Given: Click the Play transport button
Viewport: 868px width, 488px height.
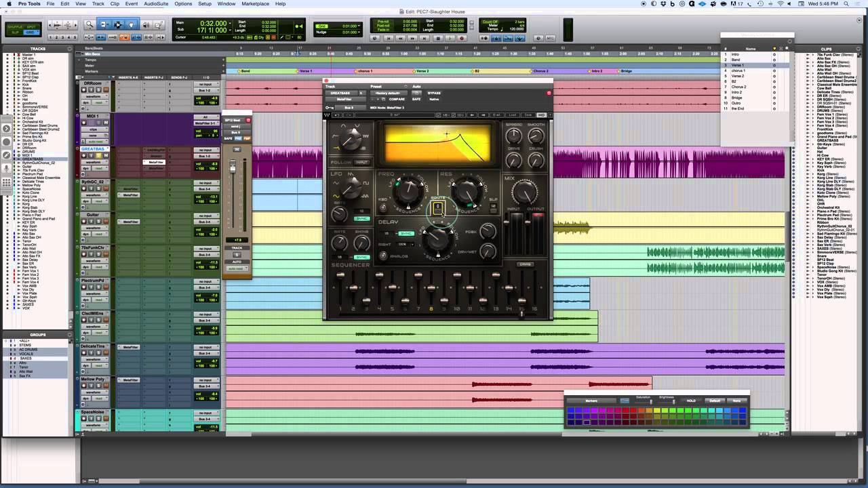Looking at the screenshot, I should tap(450, 39).
